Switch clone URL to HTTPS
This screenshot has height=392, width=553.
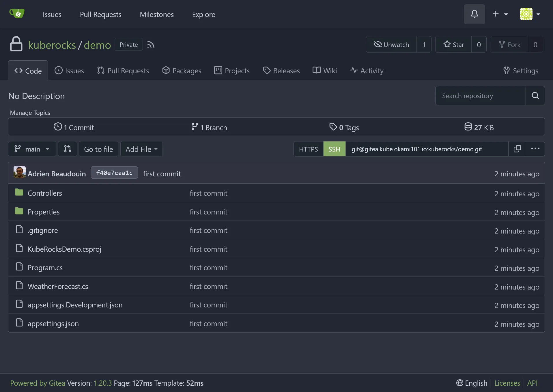(x=308, y=149)
